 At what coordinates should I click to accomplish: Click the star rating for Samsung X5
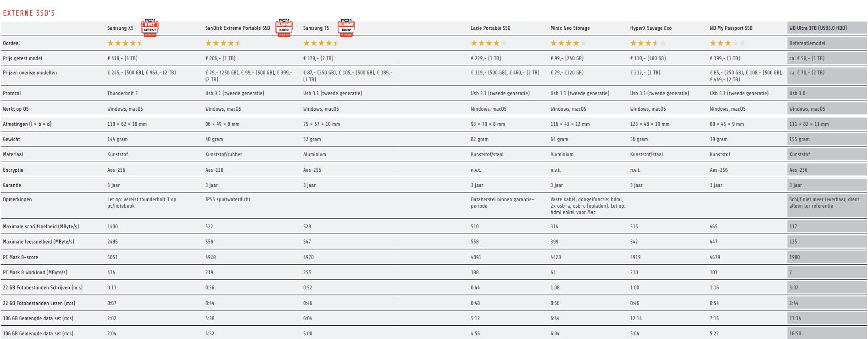point(125,43)
